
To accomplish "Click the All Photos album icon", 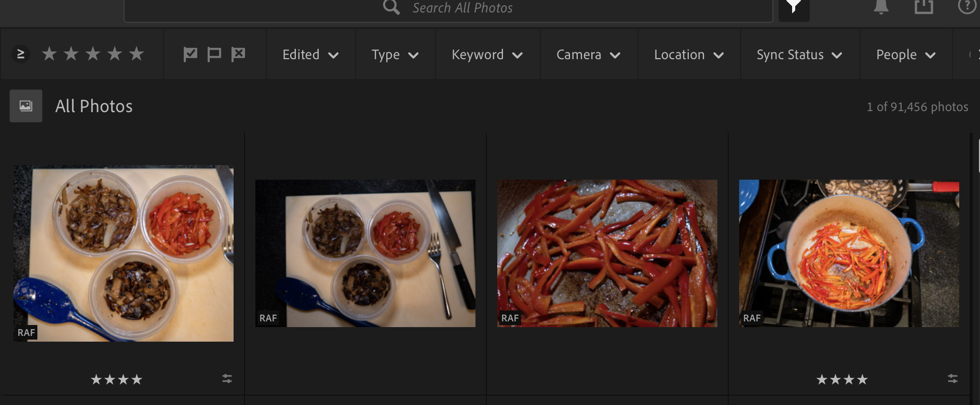I will point(26,106).
